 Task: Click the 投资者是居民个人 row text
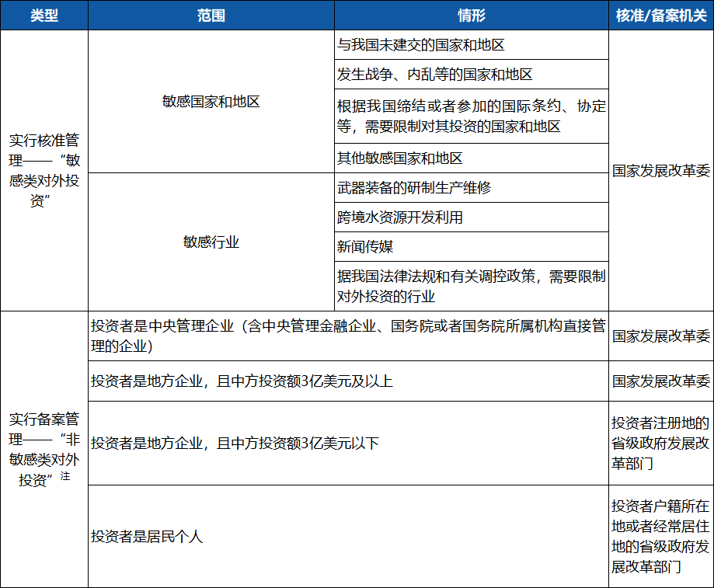147,537
